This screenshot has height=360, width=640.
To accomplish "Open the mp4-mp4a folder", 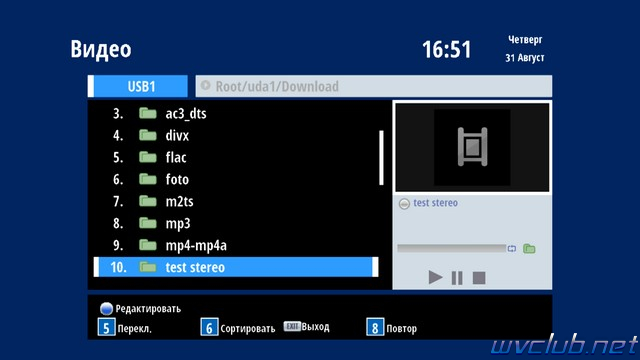I will 236,246.
